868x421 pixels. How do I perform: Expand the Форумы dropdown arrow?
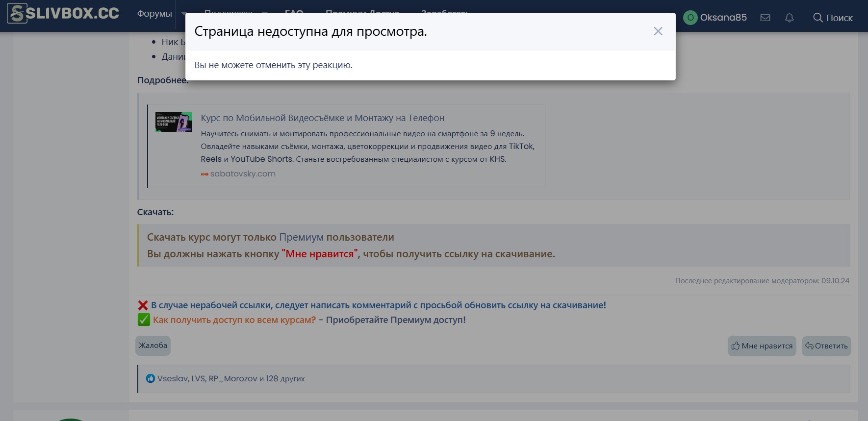pos(184,14)
